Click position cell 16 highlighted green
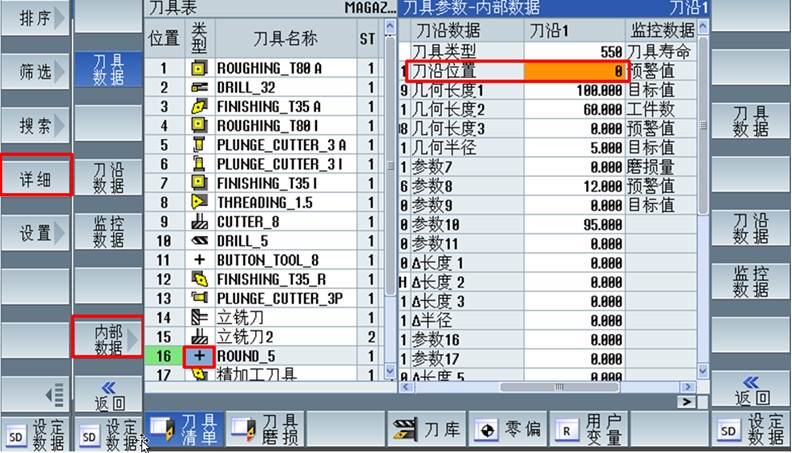The height and width of the screenshot is (453, 792). [x=164, y=356]
